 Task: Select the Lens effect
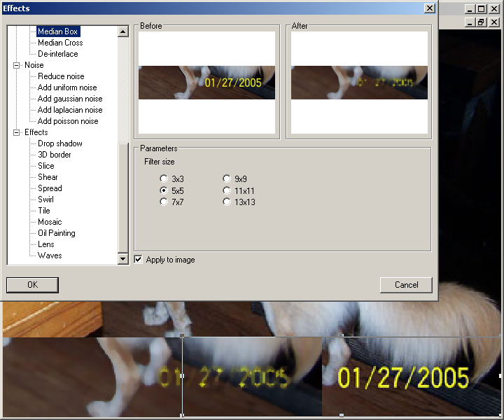(x=46, y=244)
